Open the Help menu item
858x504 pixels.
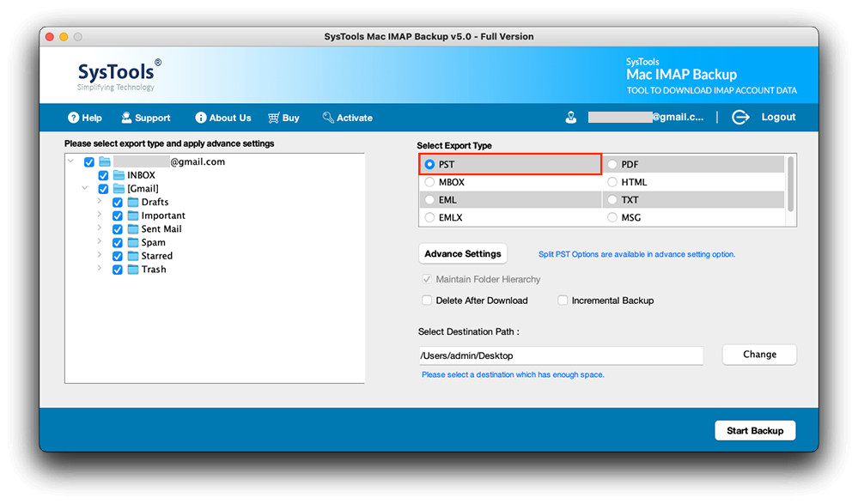point(85,118)
